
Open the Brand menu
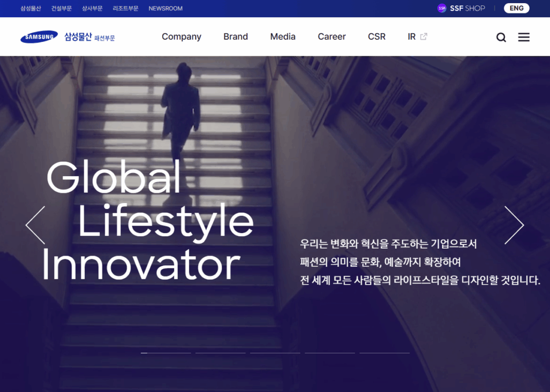[x=236, y=37]
